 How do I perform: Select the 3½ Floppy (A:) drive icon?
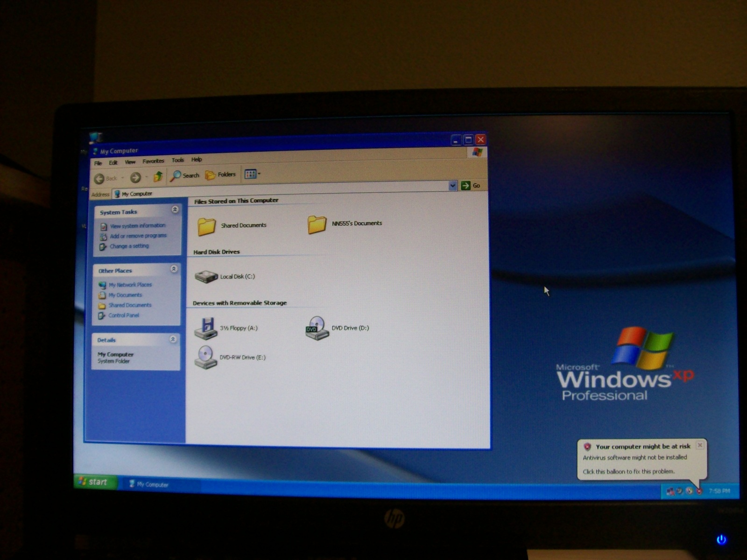coord(206,329)
